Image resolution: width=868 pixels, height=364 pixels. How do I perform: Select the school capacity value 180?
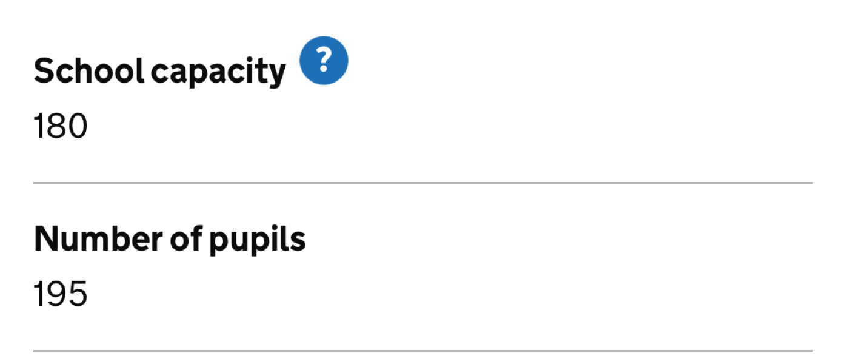pos(61,127)
